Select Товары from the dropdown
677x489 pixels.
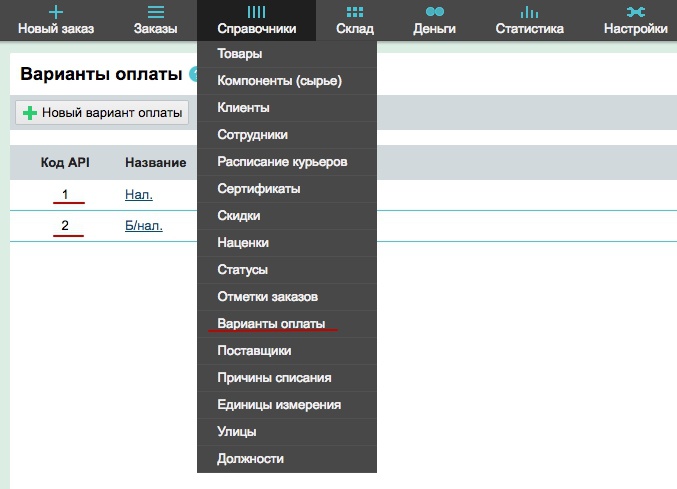[x=240, y=53]
